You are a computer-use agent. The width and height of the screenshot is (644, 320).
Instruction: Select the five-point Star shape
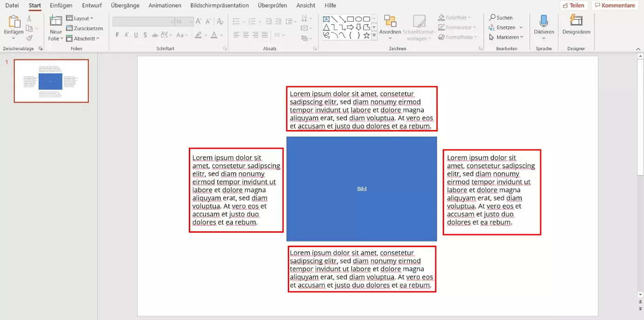pyautogui.click(x=366, y=35)
